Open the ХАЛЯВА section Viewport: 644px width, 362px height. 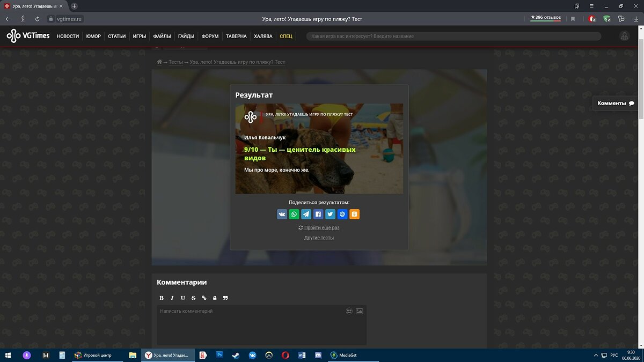263,36
